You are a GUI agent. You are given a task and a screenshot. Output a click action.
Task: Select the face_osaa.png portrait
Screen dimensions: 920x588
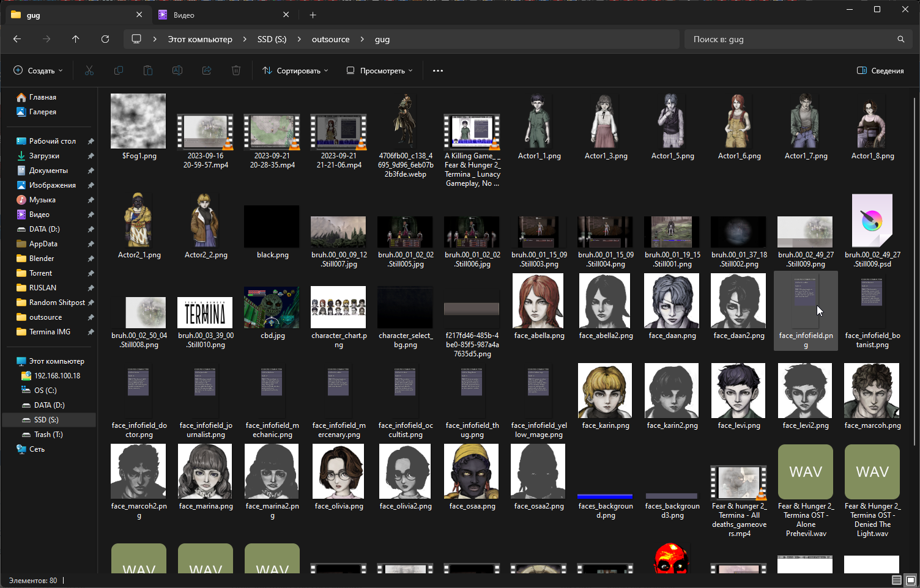tap(472, 478)
